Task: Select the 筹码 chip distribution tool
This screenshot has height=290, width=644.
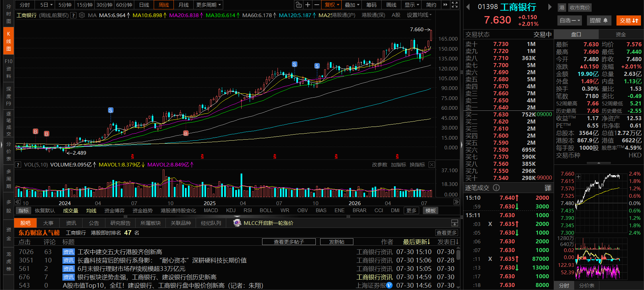Action: (371, 5)
